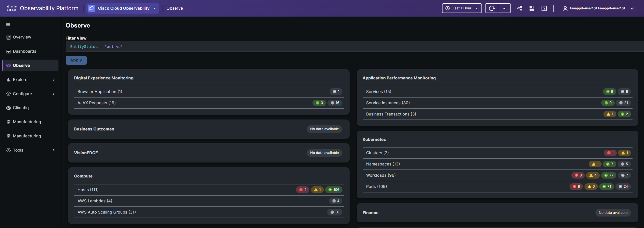Open Climatiq from the sidebar
The height and width of the screenshot is (228, 644).
click(20, 108)
